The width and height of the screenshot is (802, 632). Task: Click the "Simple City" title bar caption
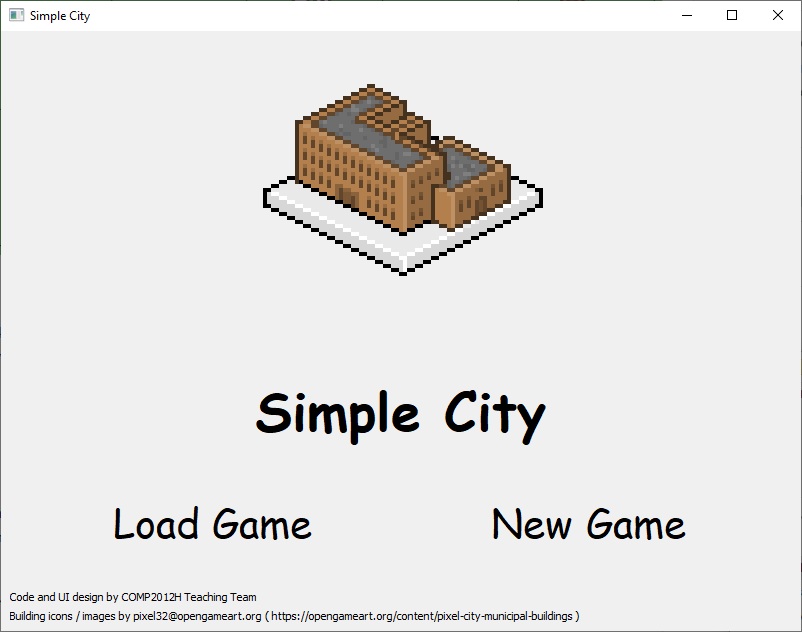(x=60, y=16)
